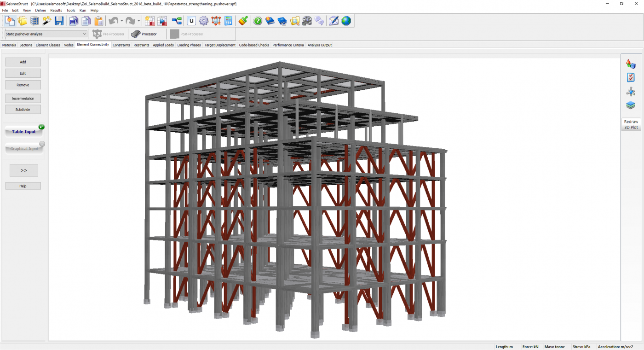This screenshot has height=350, width=644.
Task: Click the 3D axes icon in right panel
Action: (x=631, y=92)
